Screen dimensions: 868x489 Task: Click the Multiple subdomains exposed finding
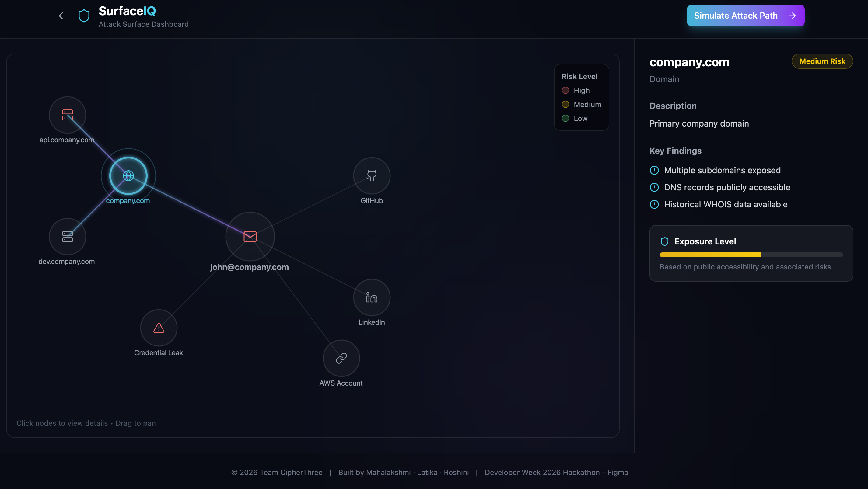pyautogui.click(x=722, y=170)
